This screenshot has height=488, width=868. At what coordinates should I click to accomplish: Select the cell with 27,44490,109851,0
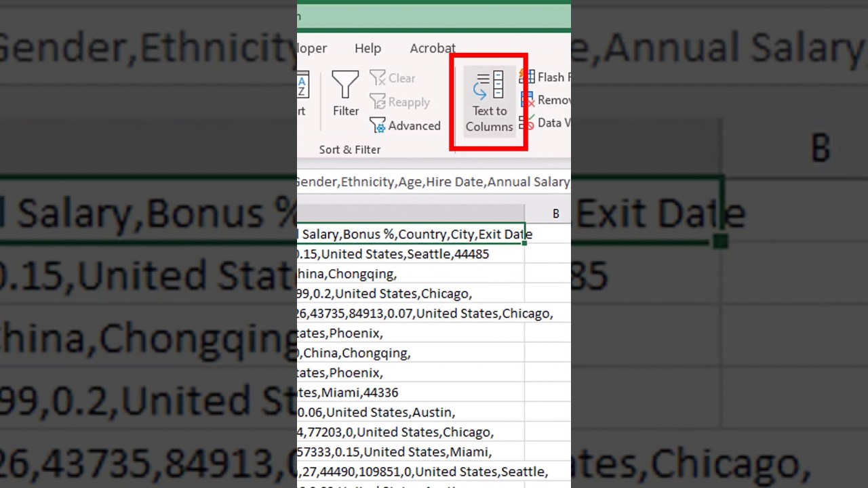point(411,471)
